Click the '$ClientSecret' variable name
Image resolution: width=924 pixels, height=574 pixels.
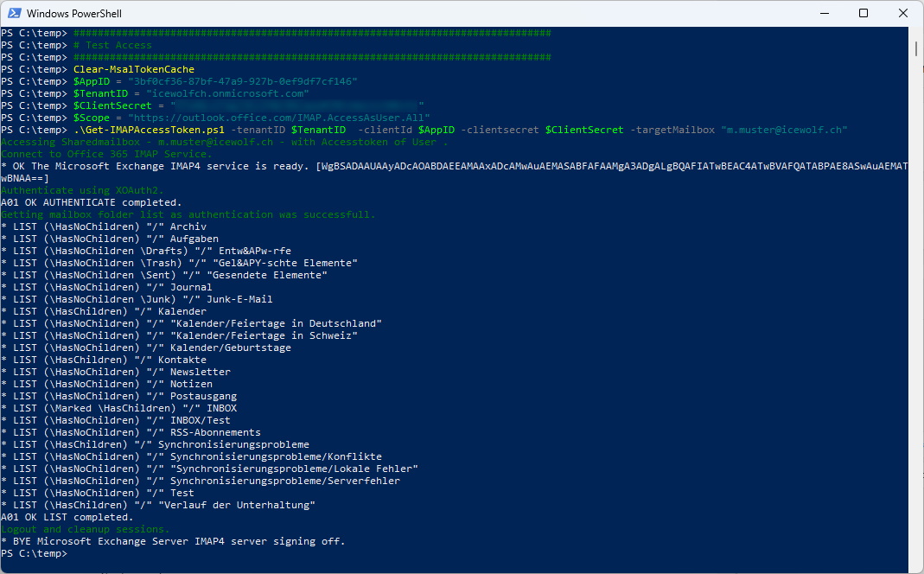(x=112, y=105)
